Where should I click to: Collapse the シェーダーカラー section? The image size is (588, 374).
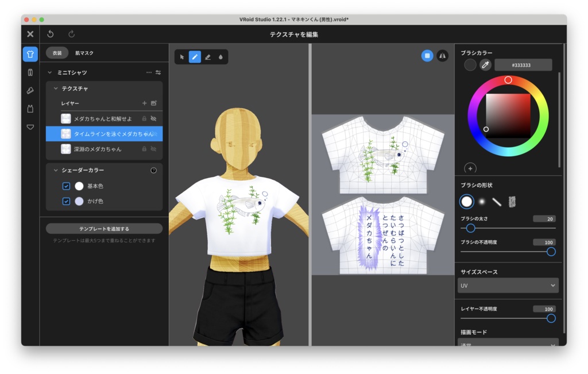(56, 170)
